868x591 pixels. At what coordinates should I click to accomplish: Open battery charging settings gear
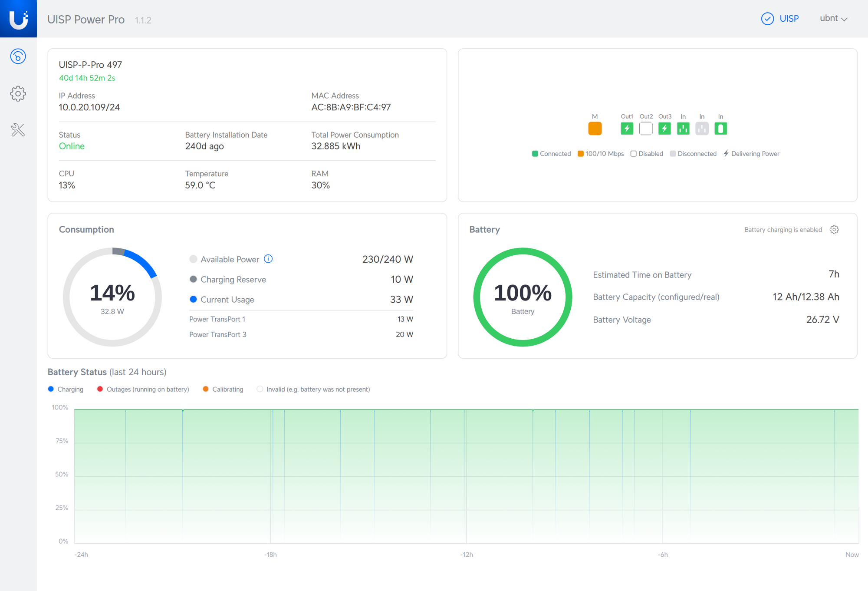tap(834, 230)
